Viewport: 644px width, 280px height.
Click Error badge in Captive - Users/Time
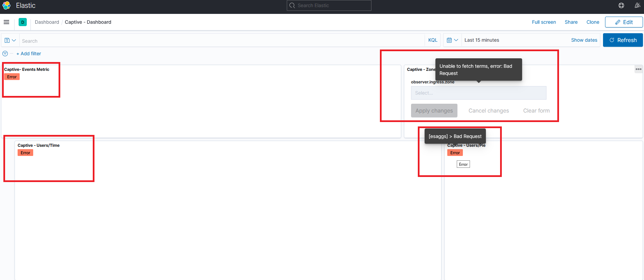pyautogui.click(x=25, y=153)
